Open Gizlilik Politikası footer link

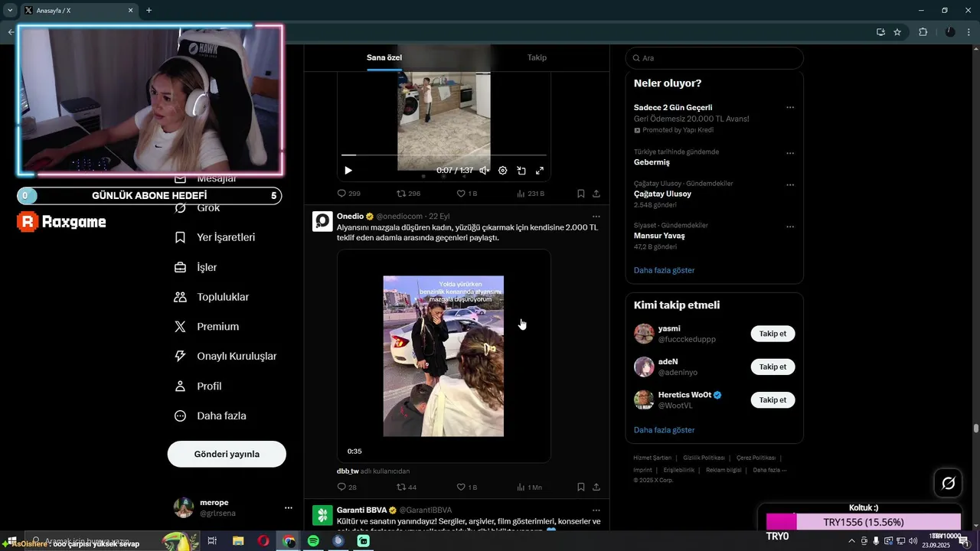click(704, 458)
